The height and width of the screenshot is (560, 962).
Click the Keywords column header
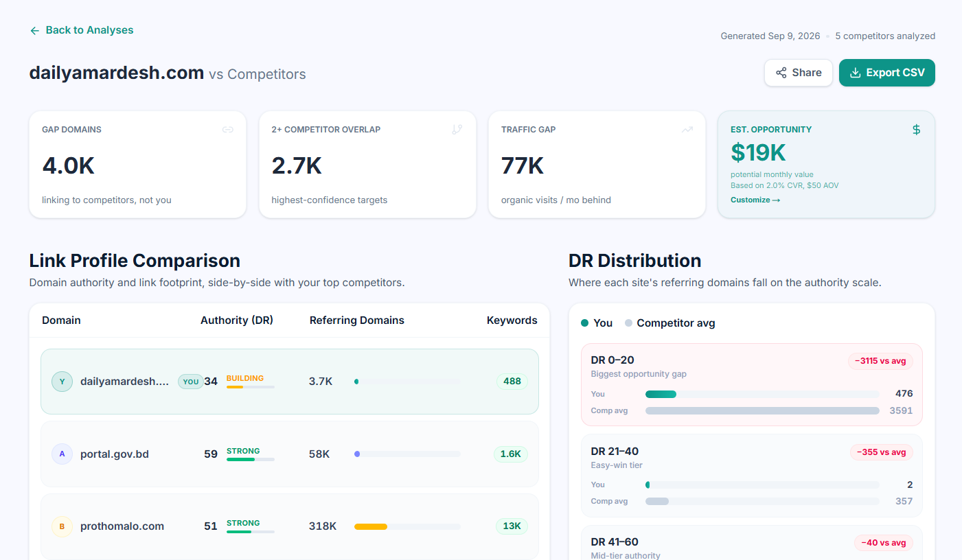[512, 320]
